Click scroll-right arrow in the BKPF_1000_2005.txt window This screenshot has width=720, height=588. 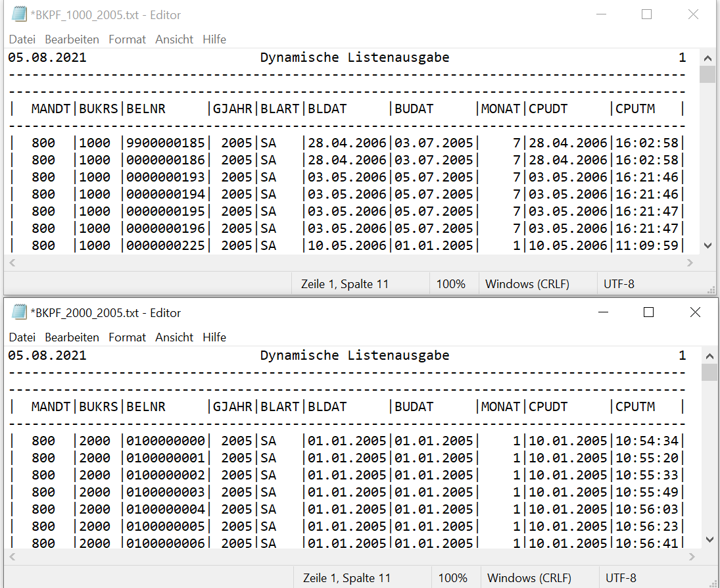point(690,262)
